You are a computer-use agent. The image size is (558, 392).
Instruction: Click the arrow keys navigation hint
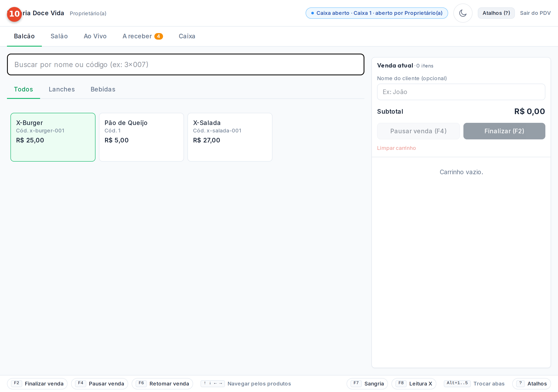(x=246, y=384)
